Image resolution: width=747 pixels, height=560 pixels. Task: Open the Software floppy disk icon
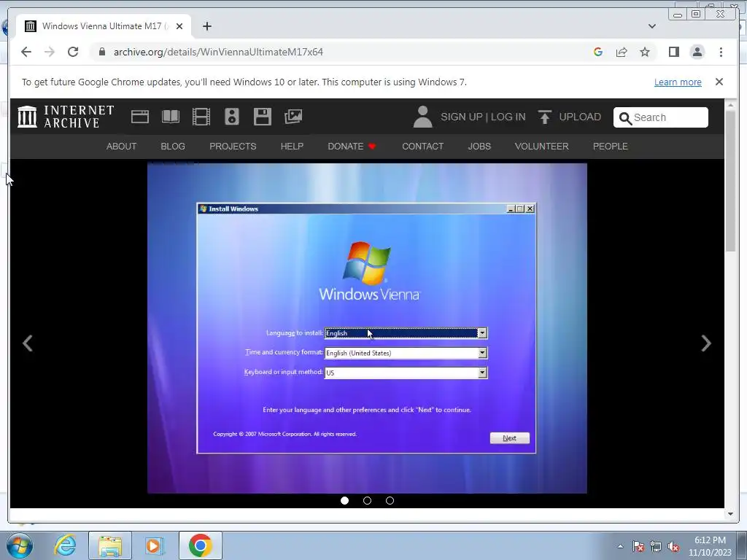point(262,117)
